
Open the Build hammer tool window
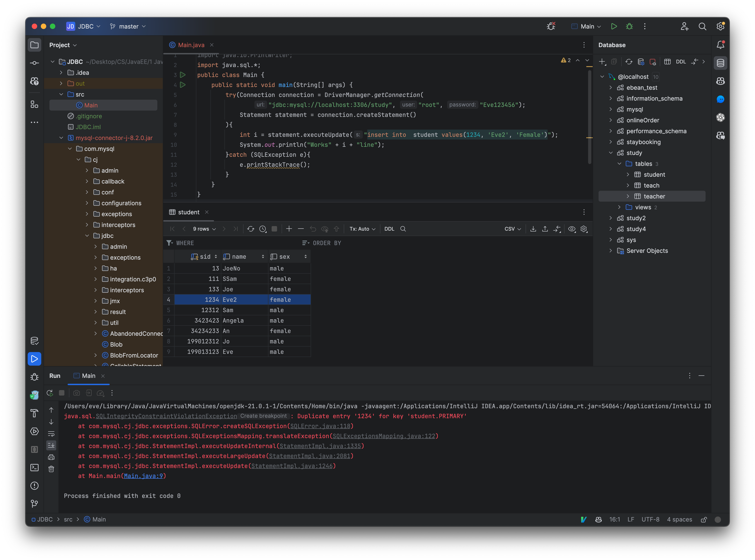pyautogui.click(x=34, y=413)
